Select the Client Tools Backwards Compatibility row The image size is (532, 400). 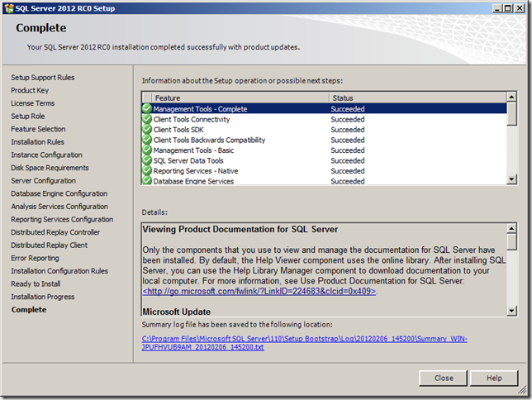(x=325, y=140)
